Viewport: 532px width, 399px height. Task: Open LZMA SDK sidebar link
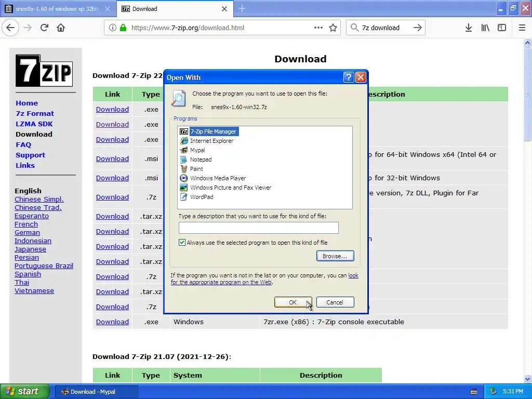(x=34, y=124)
